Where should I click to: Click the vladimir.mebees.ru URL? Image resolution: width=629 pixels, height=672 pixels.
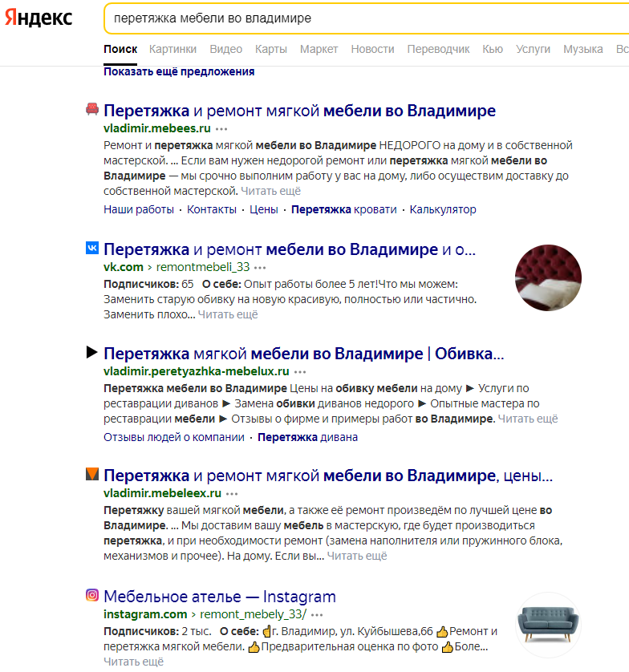(x=157, y=128)
